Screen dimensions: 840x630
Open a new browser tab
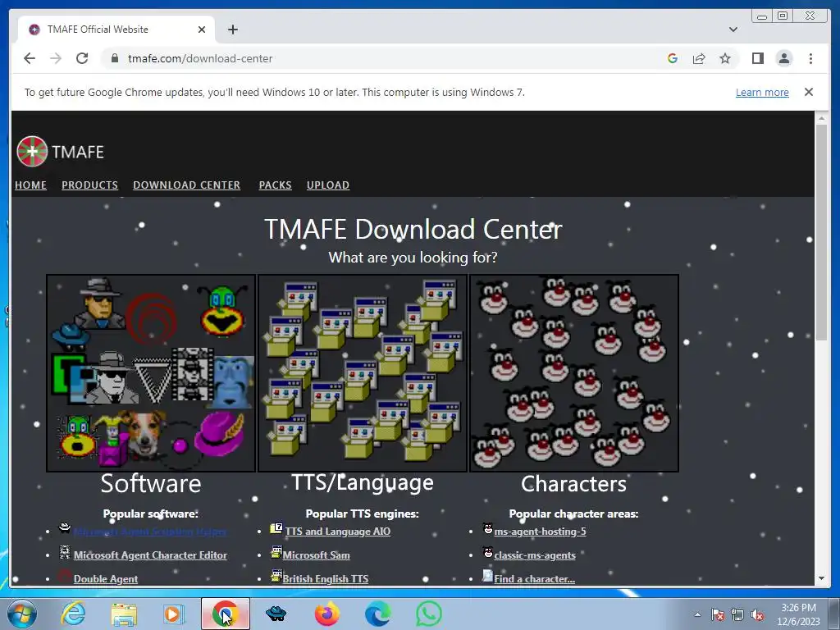(x=232, y=30)
